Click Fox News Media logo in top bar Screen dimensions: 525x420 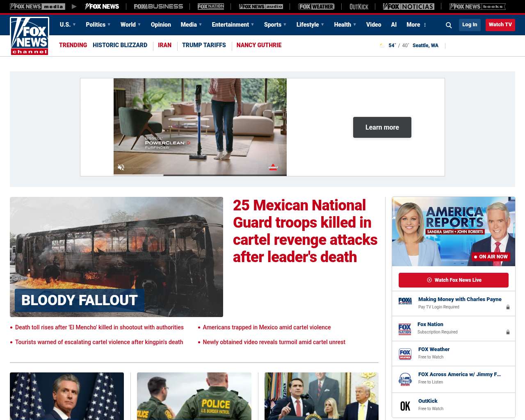coord(37,7)
